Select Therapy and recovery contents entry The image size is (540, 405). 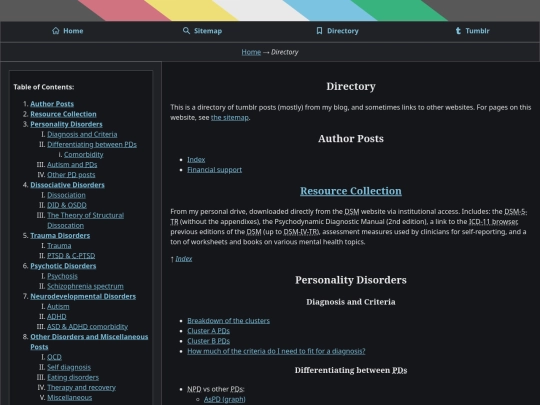82,388
